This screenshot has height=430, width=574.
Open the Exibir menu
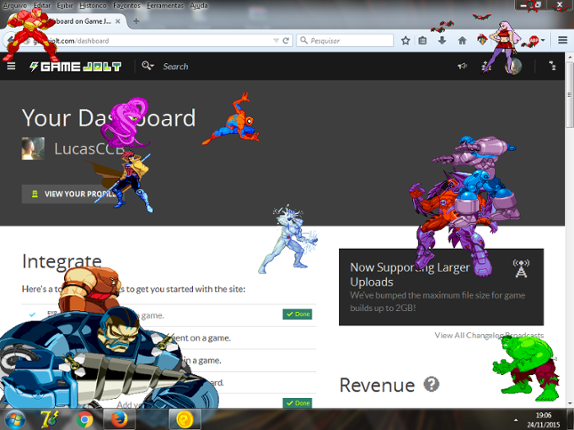[x=65, y=5]
